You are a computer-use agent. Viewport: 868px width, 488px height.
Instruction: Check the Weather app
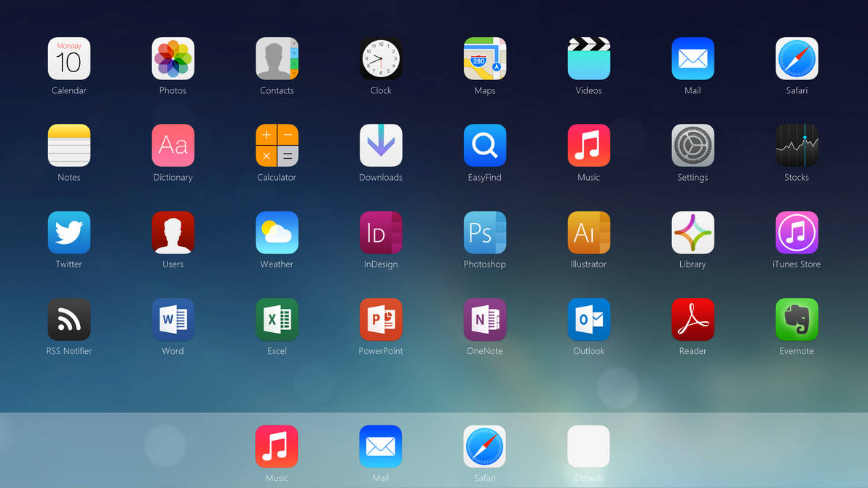pyautogui.click(x=277, y=232)
